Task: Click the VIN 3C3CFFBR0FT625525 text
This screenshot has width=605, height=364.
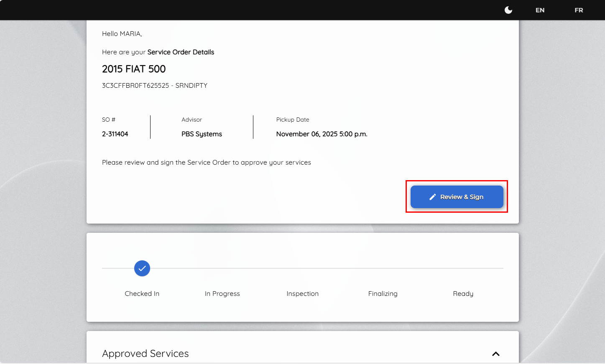Action: coord(135,86)
